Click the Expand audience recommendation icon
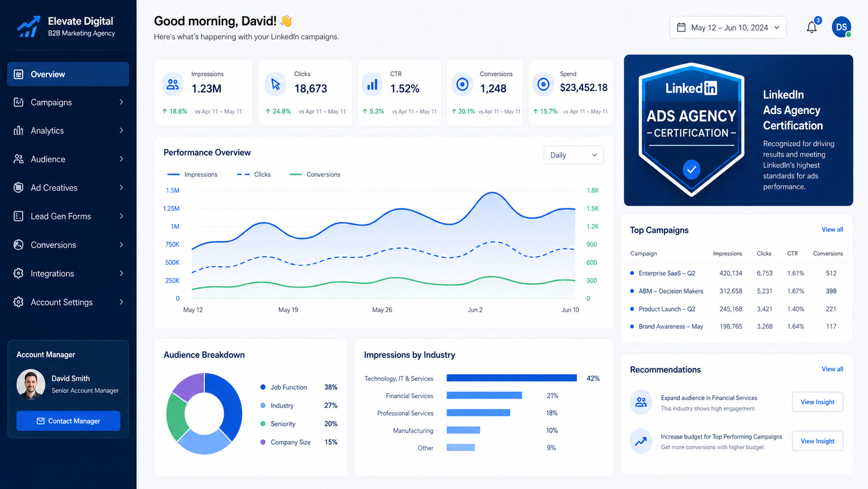 (x=641, y=402)
